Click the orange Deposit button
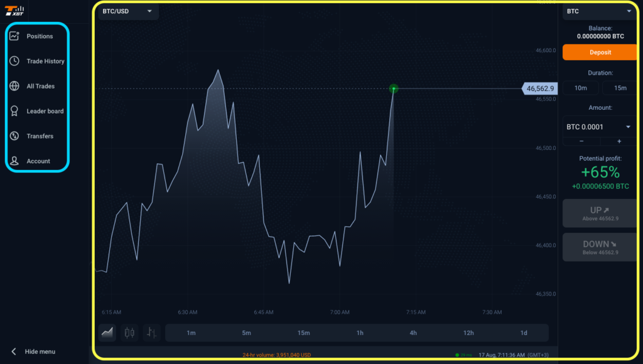 tap(600, 53)
